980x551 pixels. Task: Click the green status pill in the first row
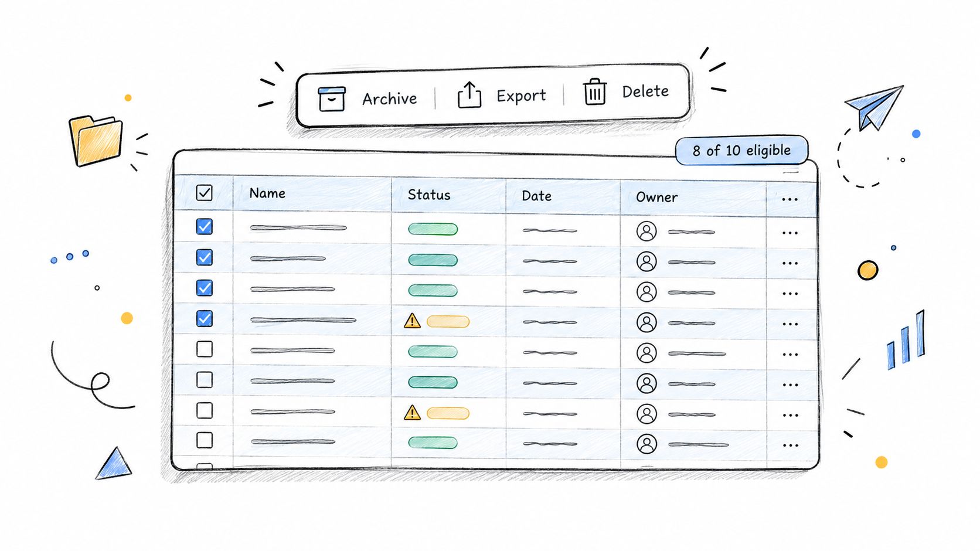(433, 229)
